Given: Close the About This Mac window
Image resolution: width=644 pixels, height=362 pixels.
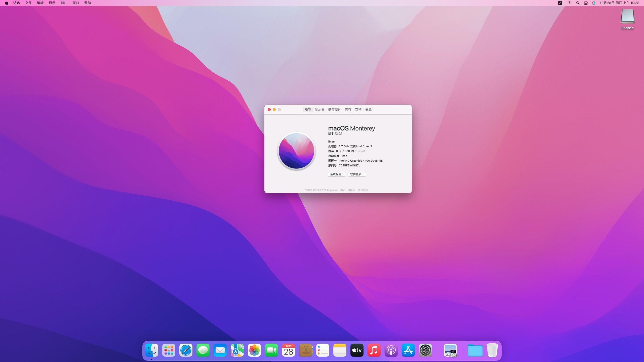Looking at the screenshot, I should click(269, 110).
